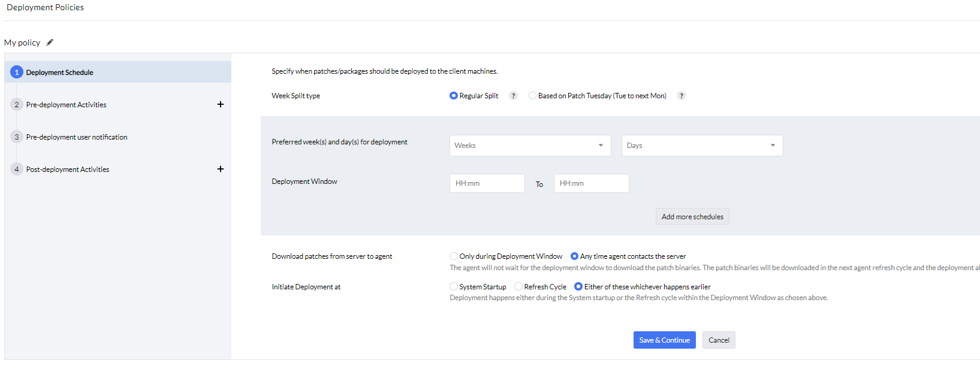Select System Startup for deployment initiation
The image size is (980, 369).
(454, 287)
